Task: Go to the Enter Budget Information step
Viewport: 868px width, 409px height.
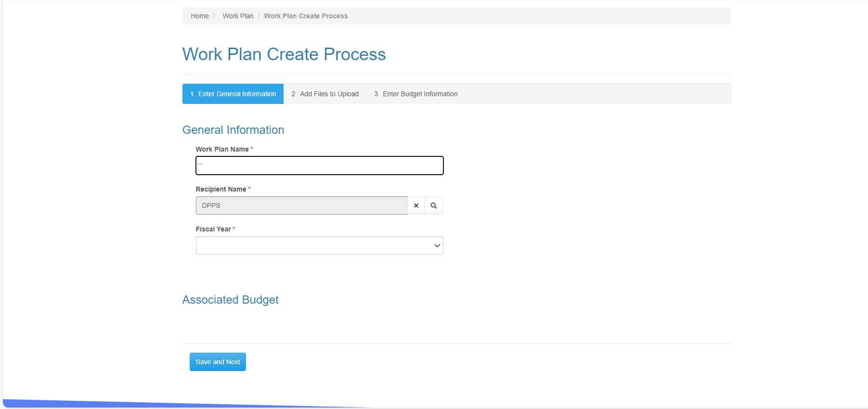Action: [416, 94]
